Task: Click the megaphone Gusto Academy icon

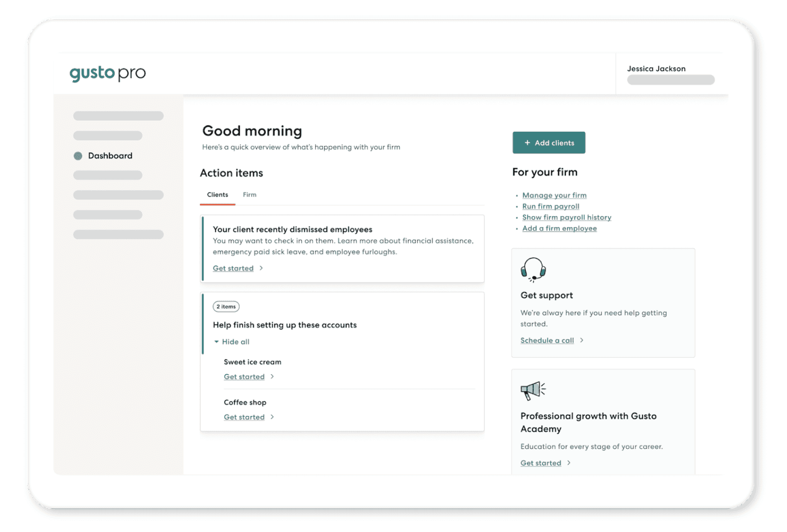Action: 533,390
